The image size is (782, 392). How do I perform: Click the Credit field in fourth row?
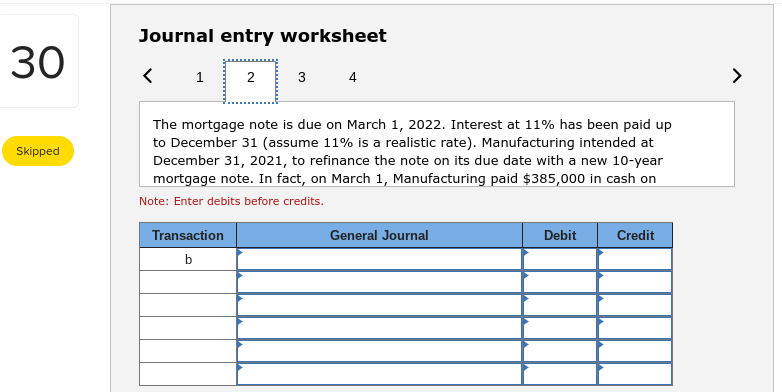coord(635,328)
